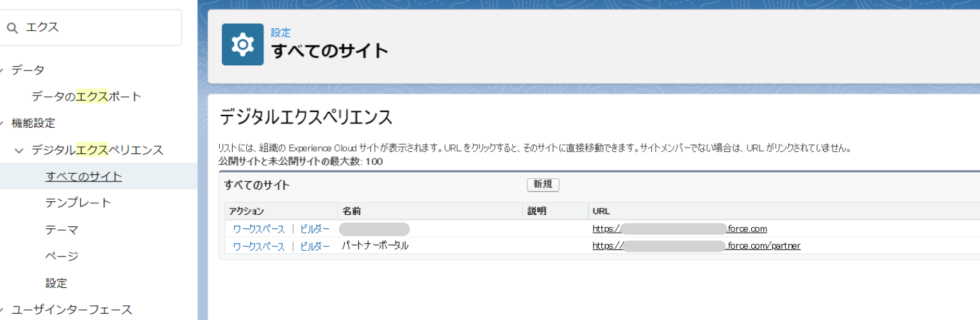Click the パートナーポータル name cell
Viewport: 980px width, 320px height.
(x=375, y=246)
